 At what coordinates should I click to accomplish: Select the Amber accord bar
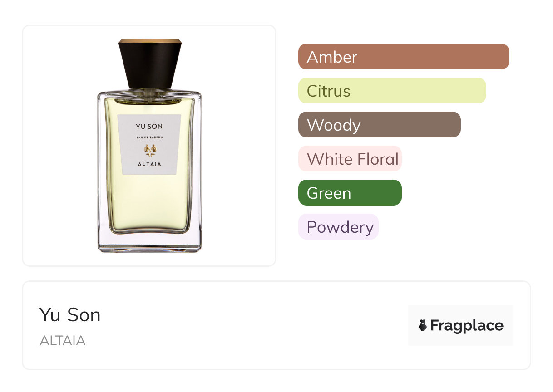pyautogui.click(x=404, y=57)
